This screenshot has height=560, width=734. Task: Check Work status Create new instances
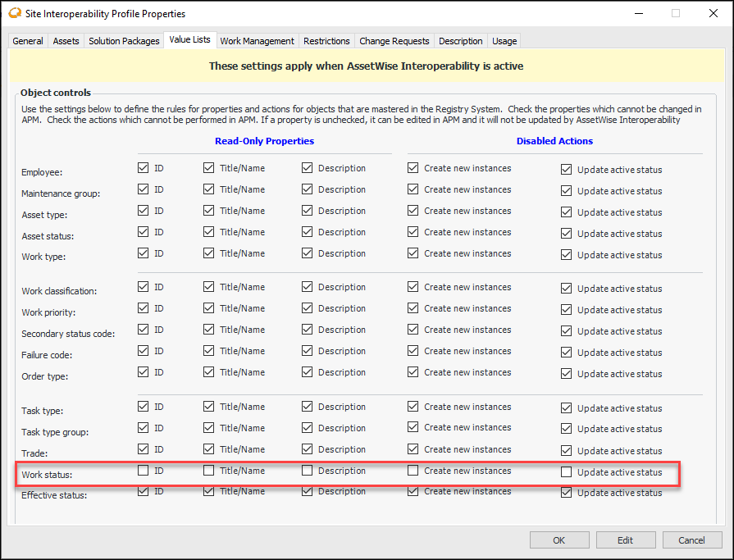[413, 471]
